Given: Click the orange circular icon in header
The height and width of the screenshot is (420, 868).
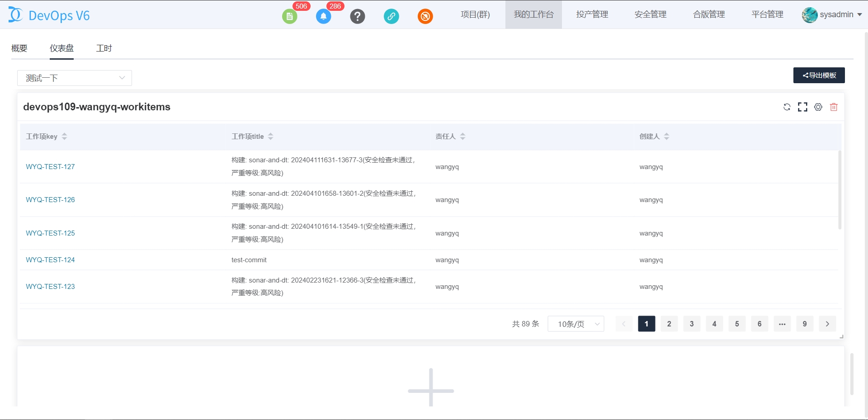Looking at the screenshot, I should click(x=425, y=17).
